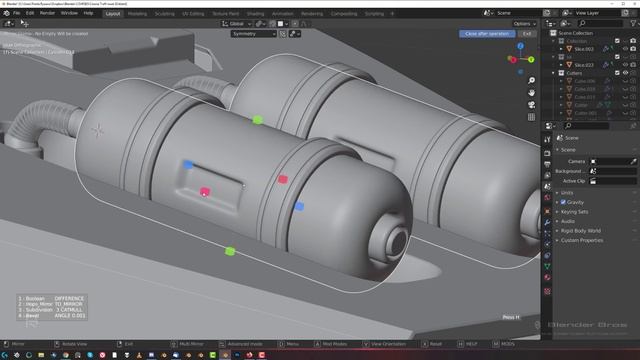Click the red X axis navigation gizmo ball
Image resolution: width=640 pixels, height=360 pixels.
tap(513, 60)
